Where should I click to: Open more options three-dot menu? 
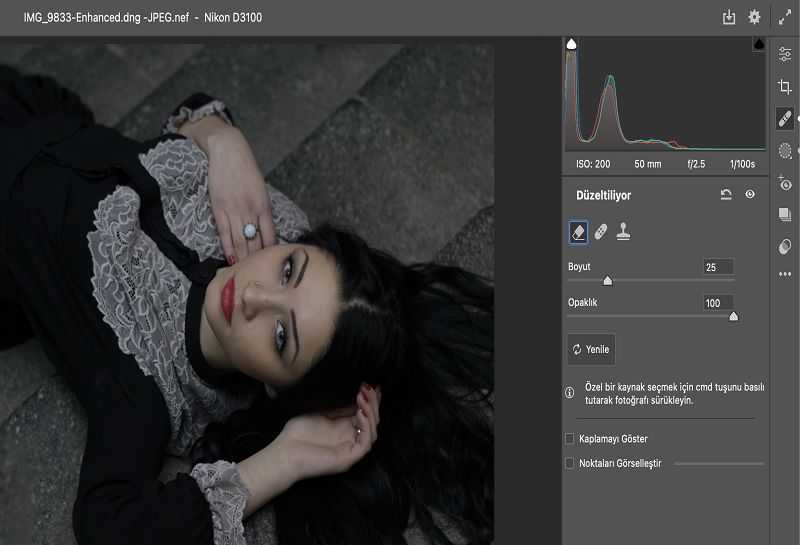785,274
